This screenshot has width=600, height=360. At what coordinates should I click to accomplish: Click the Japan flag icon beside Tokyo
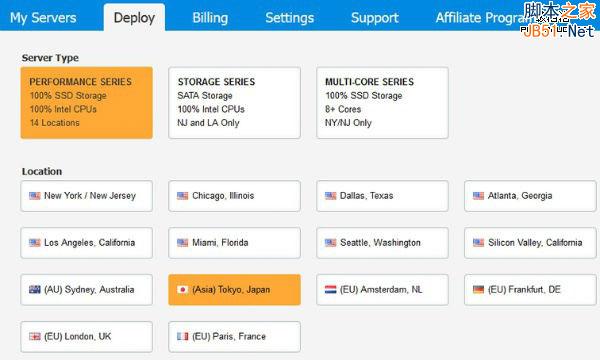tap(183, 290)
